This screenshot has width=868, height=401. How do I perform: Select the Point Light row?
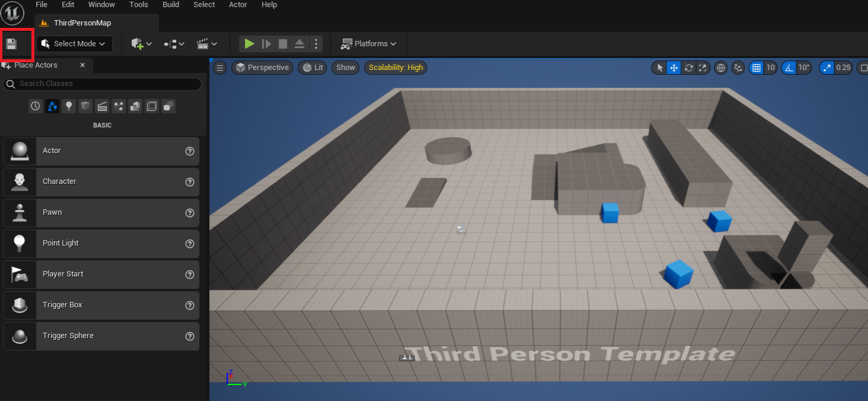(101, 243)
